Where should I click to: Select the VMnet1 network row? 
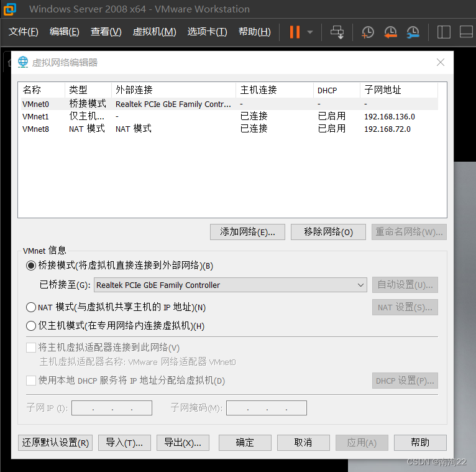pos(229,116)
